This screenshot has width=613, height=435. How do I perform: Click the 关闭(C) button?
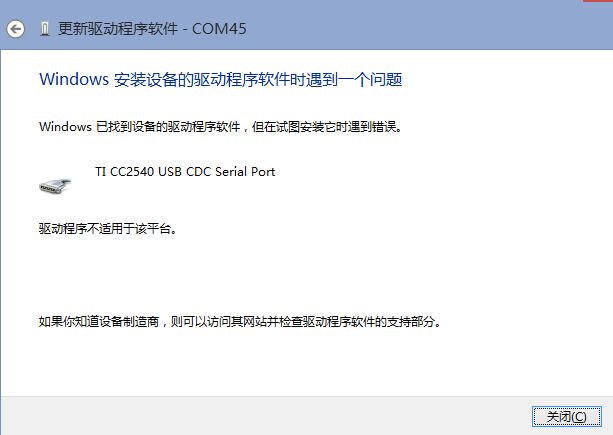pyautogui.click(x=566, y=417)
